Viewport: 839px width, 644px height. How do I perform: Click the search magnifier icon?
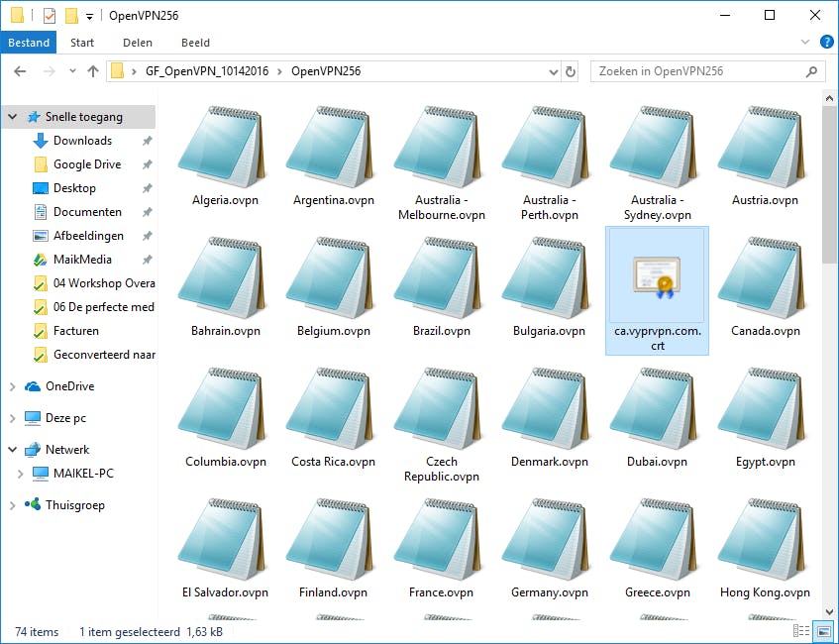[811, 71]
